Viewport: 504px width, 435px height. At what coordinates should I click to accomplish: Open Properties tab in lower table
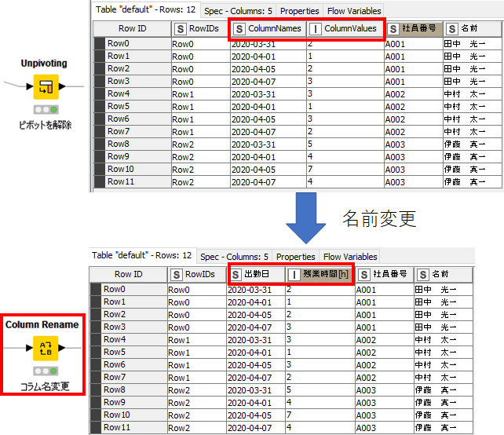(295, 257)
